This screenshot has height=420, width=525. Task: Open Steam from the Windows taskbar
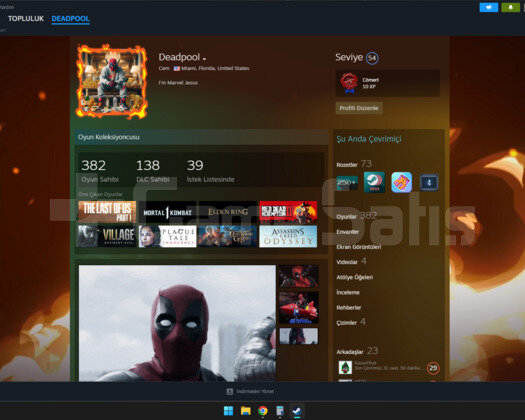coord(297,411)
